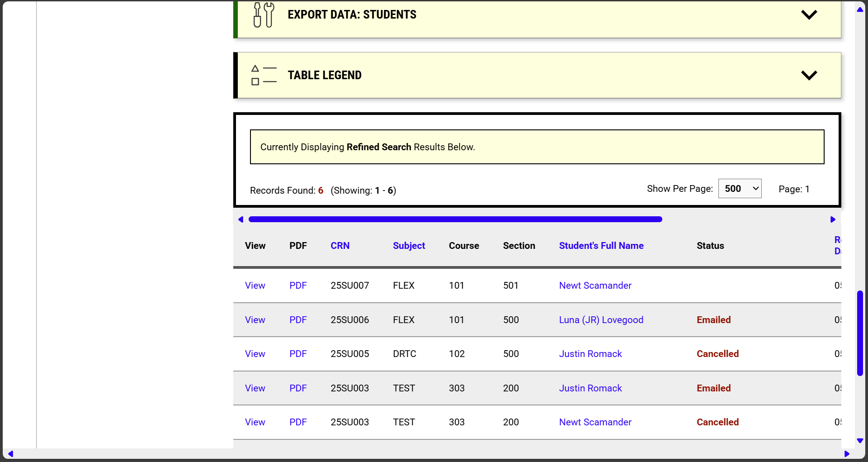Open Luna (JR) Lovegood's record
Viewport: 868px width, 462px height.
pyautogui.click(x=601, y=320)
